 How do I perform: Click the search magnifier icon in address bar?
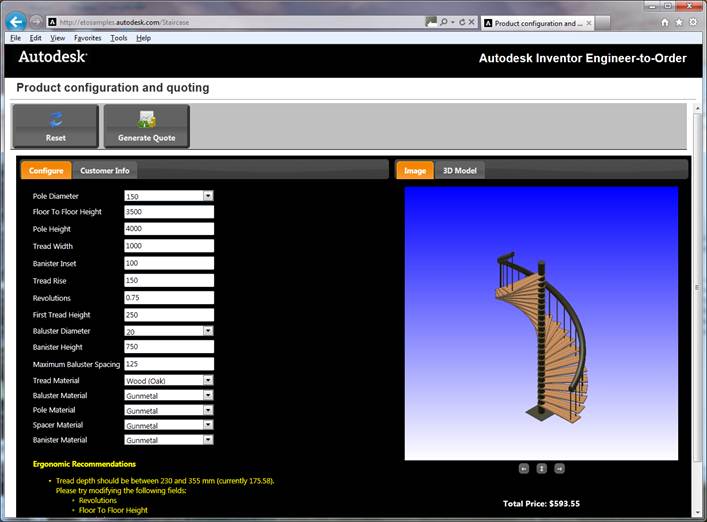click(x=444, y=22)
